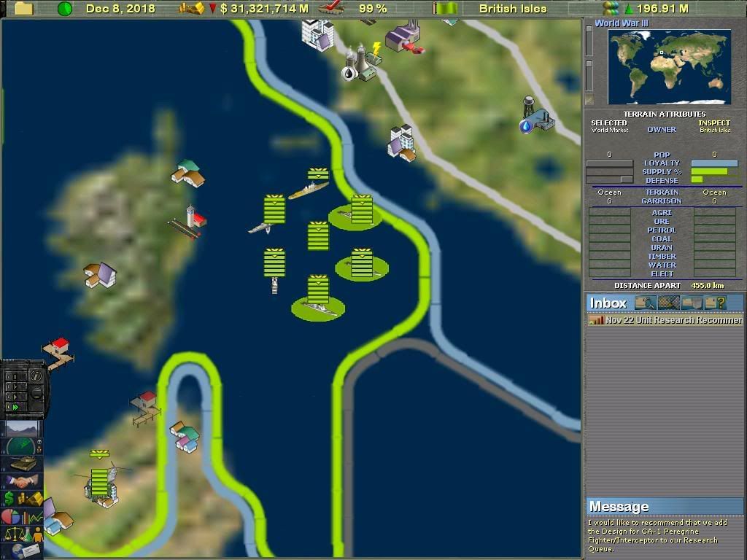Open the Diplomacy handshake department
This screenshot has height=560, width=747.
pos(21,481)
